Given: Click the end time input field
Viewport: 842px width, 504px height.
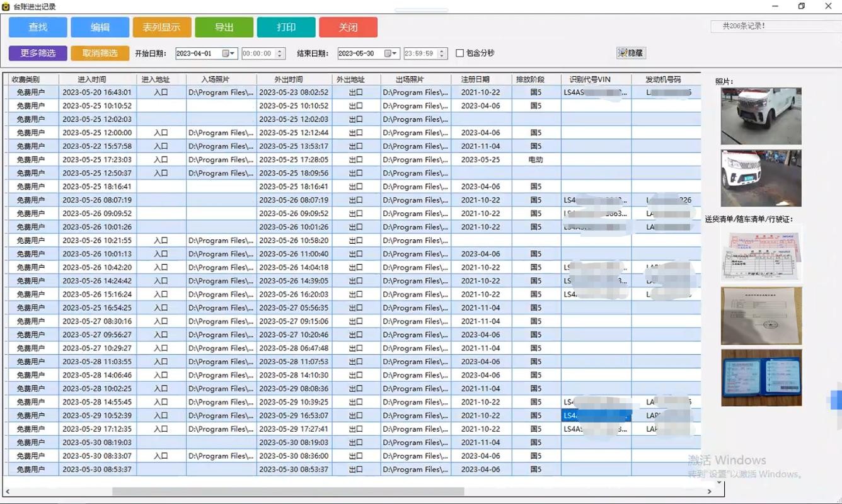Looking at the screenshot, I should click(x=420, y=54).
